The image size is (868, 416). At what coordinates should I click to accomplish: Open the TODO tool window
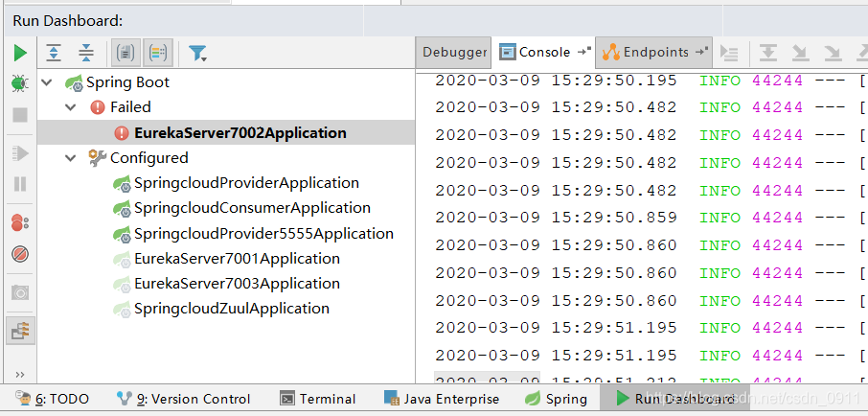pos(53,399)
